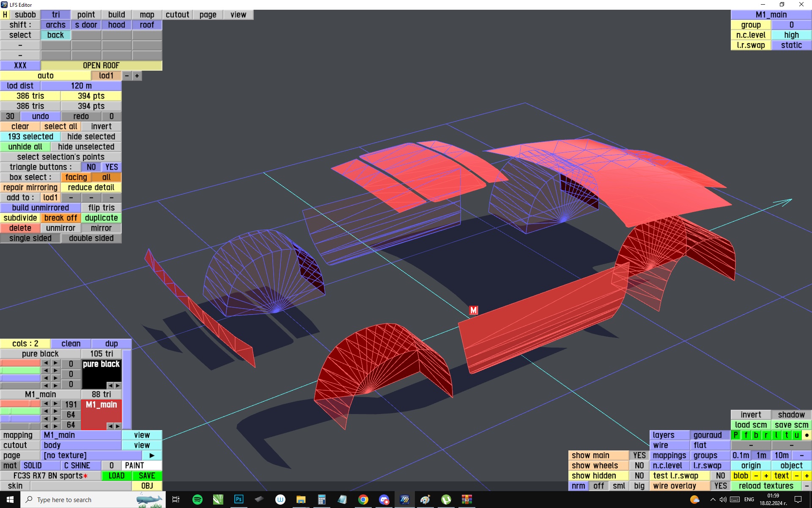The height and width of the screenshot is (508, 812).
Task: Toggle show hidden NO option
Action: [x=639, y=476]
